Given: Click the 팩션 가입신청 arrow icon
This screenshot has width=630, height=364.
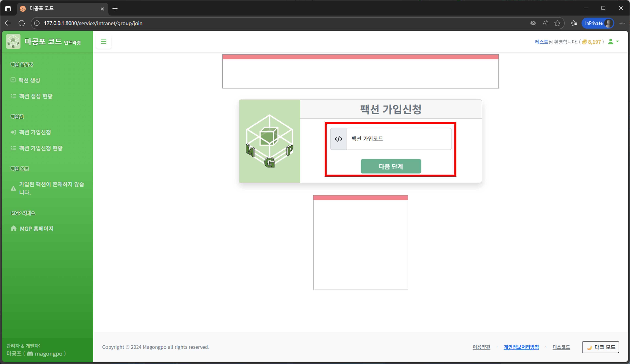Looking at the screenshot, I should click(x=13, y=132).
